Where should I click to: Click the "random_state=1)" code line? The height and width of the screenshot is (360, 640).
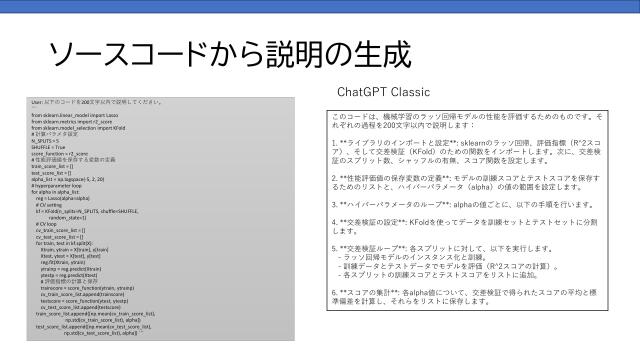[x=67, y=218]
